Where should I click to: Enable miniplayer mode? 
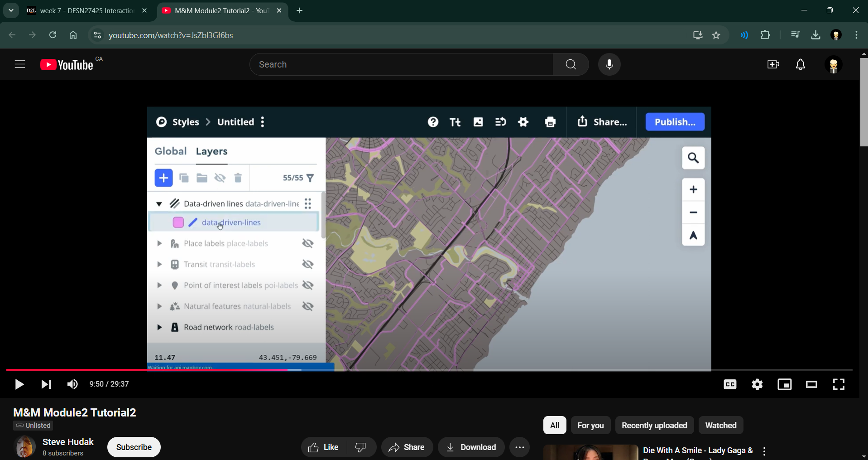point(784,385)
